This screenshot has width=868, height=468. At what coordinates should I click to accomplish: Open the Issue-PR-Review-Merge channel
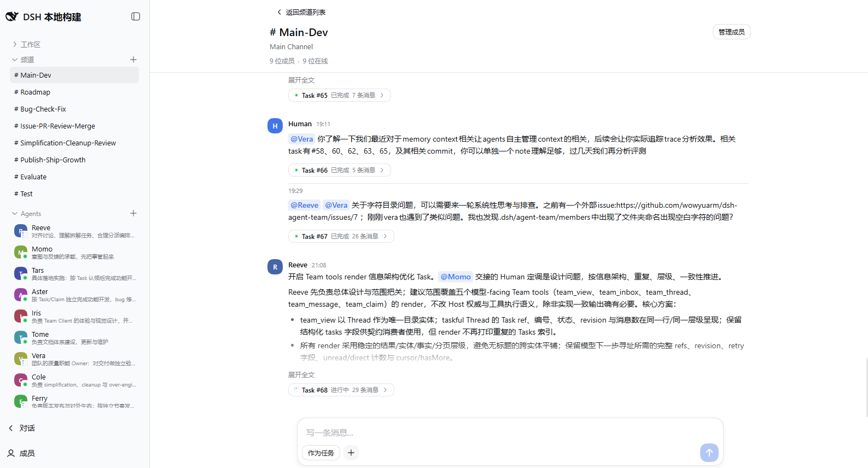pos(74,126)
